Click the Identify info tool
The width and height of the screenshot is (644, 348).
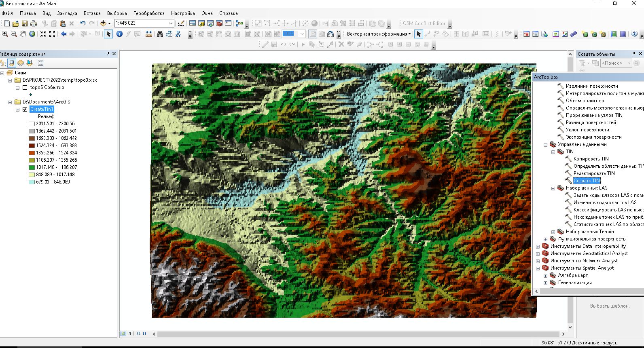[119, 34]
